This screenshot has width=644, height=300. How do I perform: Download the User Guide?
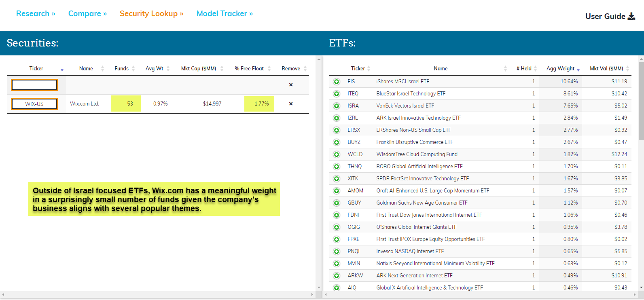pos(610,16)
